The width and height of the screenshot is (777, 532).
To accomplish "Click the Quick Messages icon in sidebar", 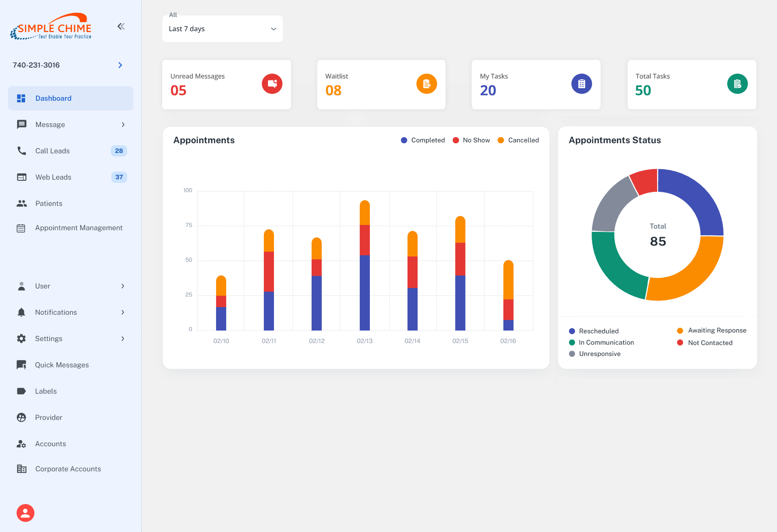I will (x=21, y=365).
